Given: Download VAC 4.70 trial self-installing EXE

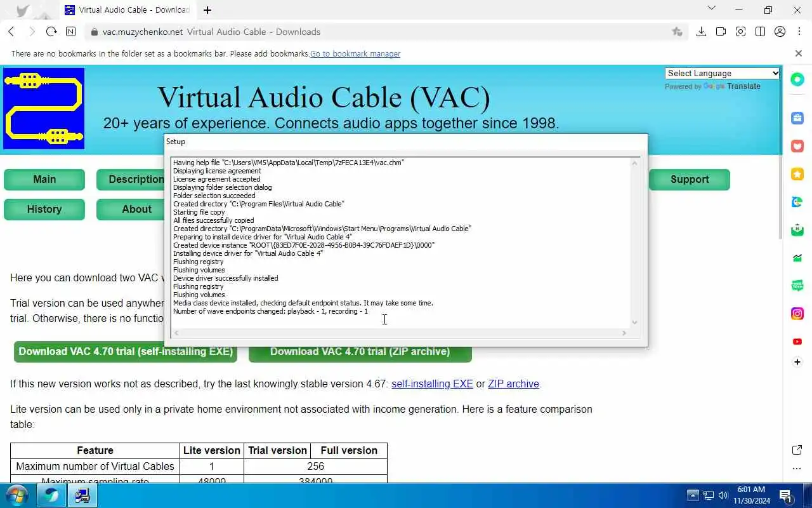Looking at the screenshot, I should click(x=126, y=351).
